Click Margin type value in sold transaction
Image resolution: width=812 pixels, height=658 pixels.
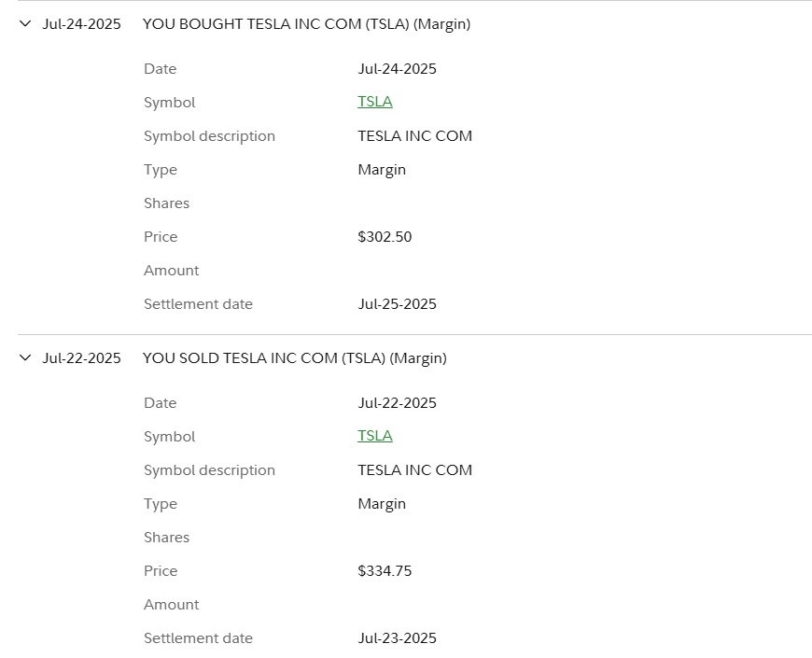click(382, 504)
